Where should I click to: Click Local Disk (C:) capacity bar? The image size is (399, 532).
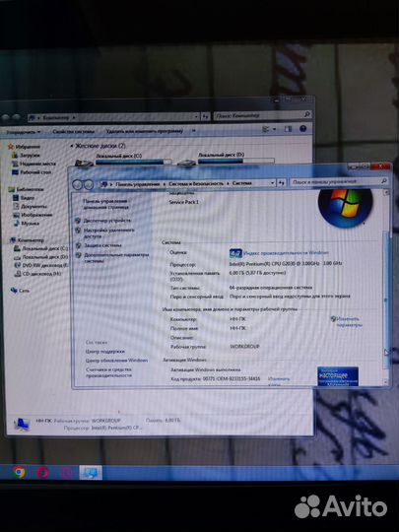click(x=134, y=162)
